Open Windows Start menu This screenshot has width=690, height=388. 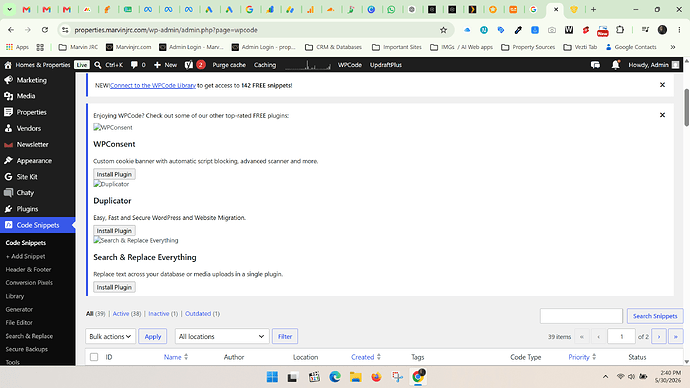[272, 377]
